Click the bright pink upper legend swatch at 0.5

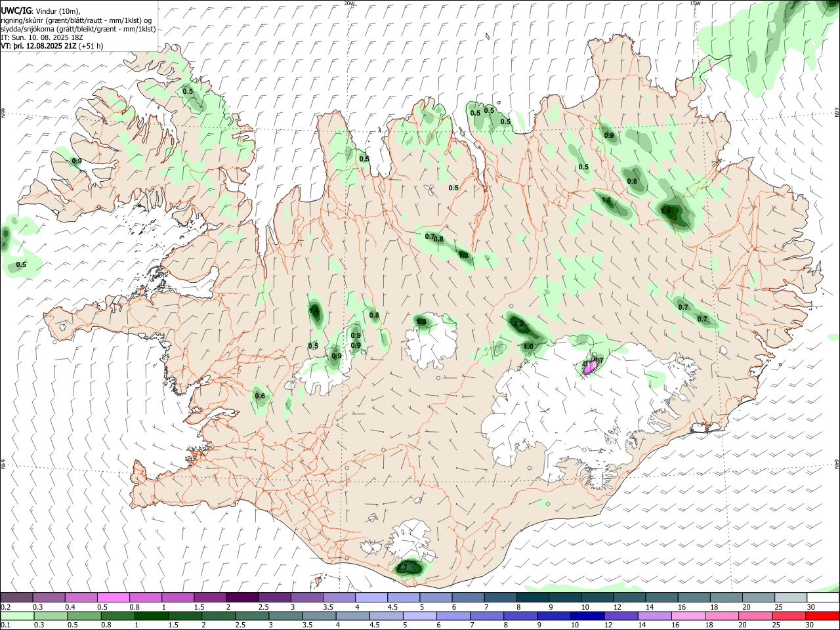click(114, 597)
